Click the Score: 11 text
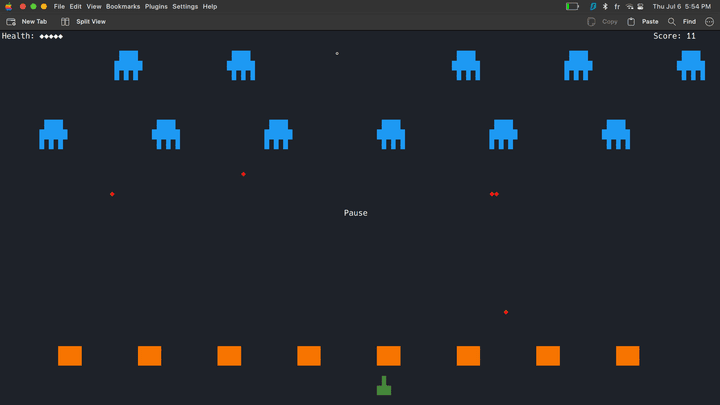Viewport: 720px width, 405px height. point(674,36)
